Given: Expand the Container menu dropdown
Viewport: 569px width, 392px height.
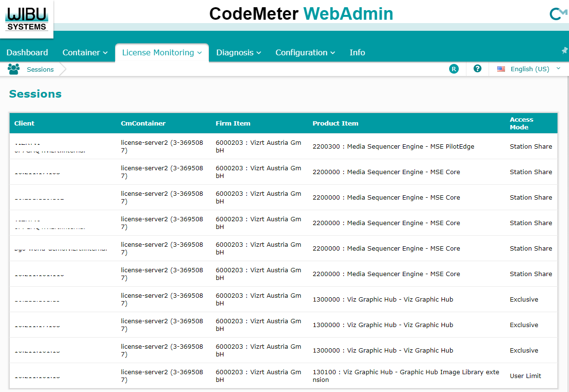Looking at the screenshot, I should pyautogui.click(x=85, y=52).
